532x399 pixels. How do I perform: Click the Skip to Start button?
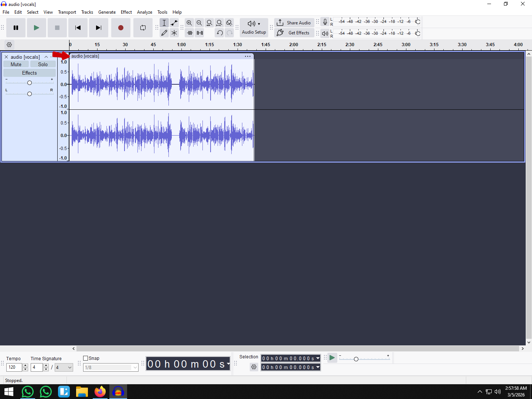78,28
